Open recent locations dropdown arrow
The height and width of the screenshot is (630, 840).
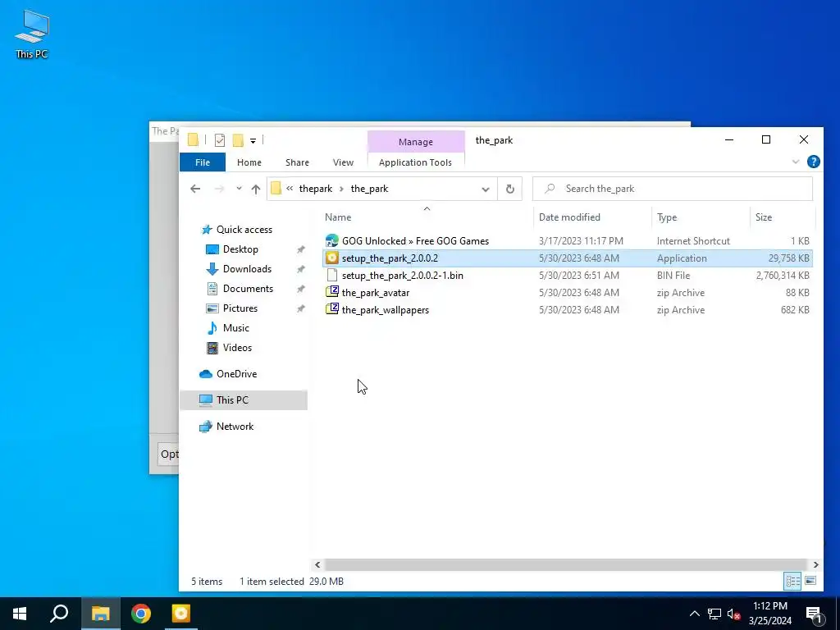click(239, 189)
